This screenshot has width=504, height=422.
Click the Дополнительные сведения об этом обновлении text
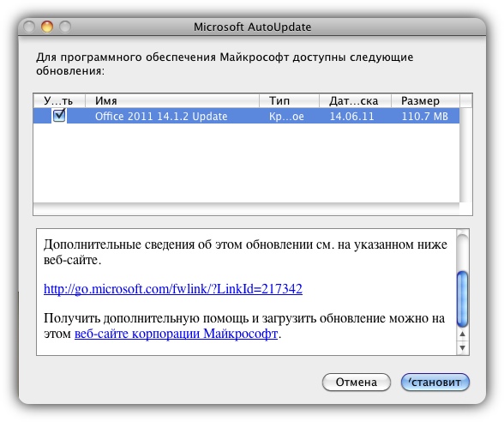pyautogui.click(x=245, y=252)
